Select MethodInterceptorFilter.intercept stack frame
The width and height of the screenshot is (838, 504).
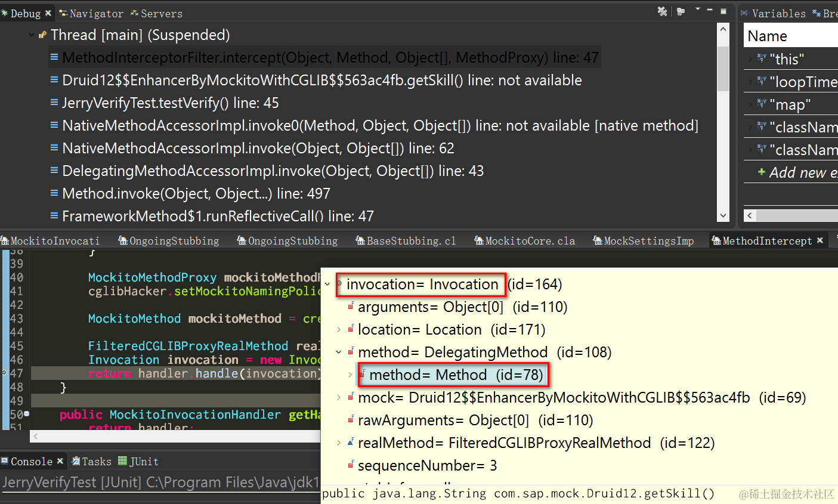330,58
